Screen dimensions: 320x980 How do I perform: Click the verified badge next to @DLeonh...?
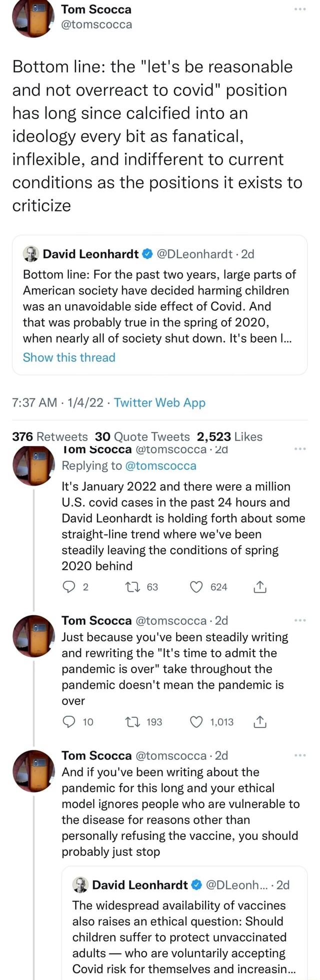tap(195, 885)
